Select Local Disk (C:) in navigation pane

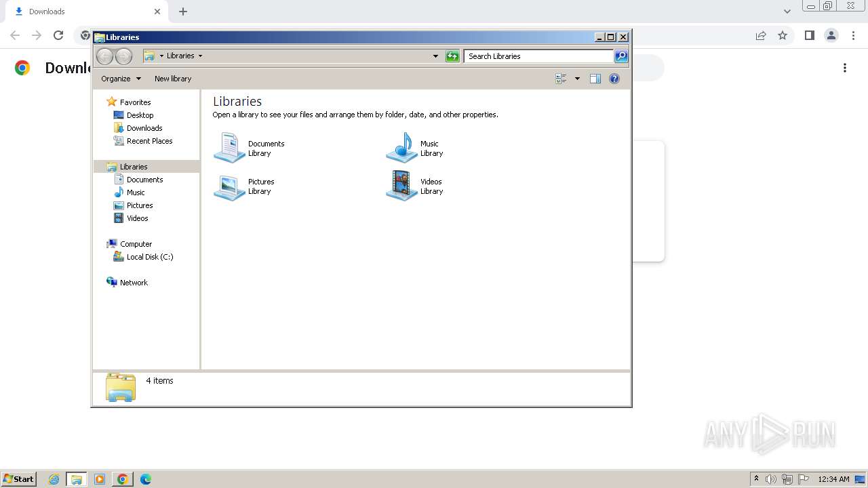[x=150, y=257]
